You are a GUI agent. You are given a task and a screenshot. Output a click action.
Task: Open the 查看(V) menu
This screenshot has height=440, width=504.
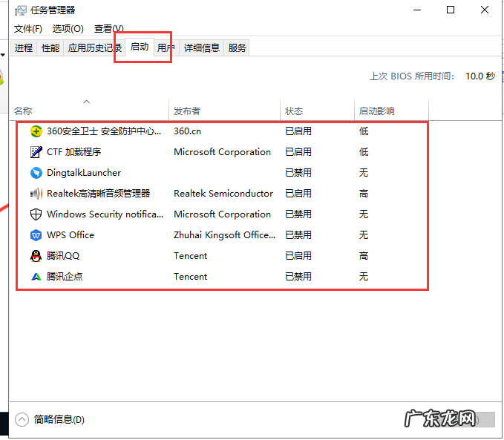coord(108,29)
